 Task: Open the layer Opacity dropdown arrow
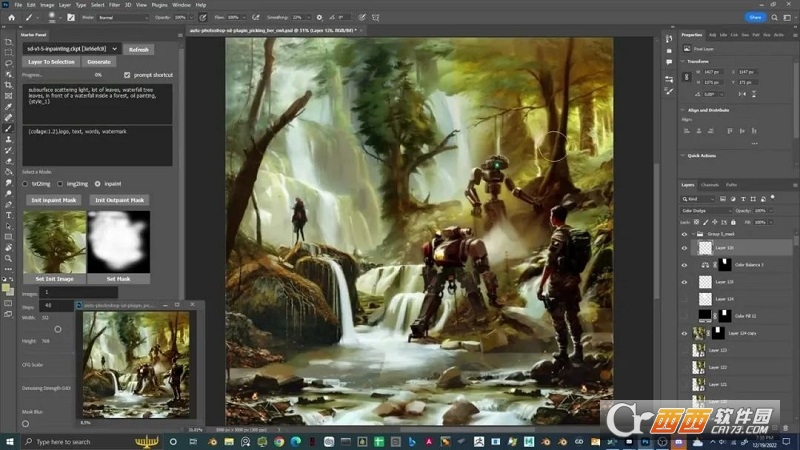tap(771, 211)
